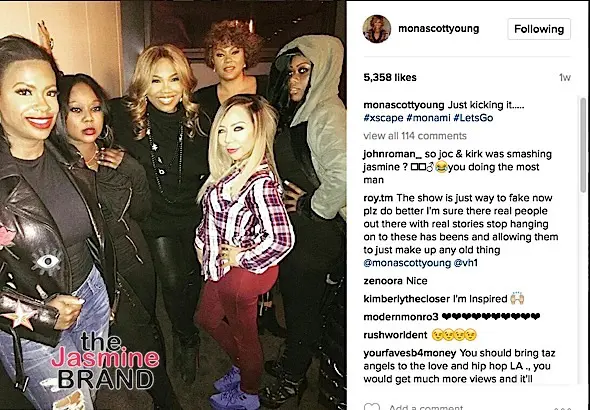This screenshot has height=410, width=590.
Task: Open the #LetsGo hashtag
Action: pyautogui.click(x=473, y=118)
